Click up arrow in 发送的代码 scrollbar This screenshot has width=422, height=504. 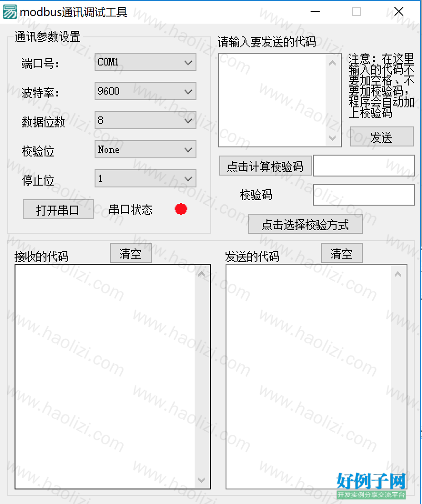tap(398, 274)
